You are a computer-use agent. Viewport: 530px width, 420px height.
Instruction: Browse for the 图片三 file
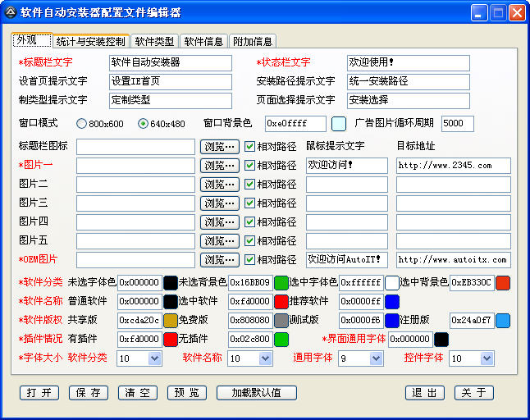(220, 203)
